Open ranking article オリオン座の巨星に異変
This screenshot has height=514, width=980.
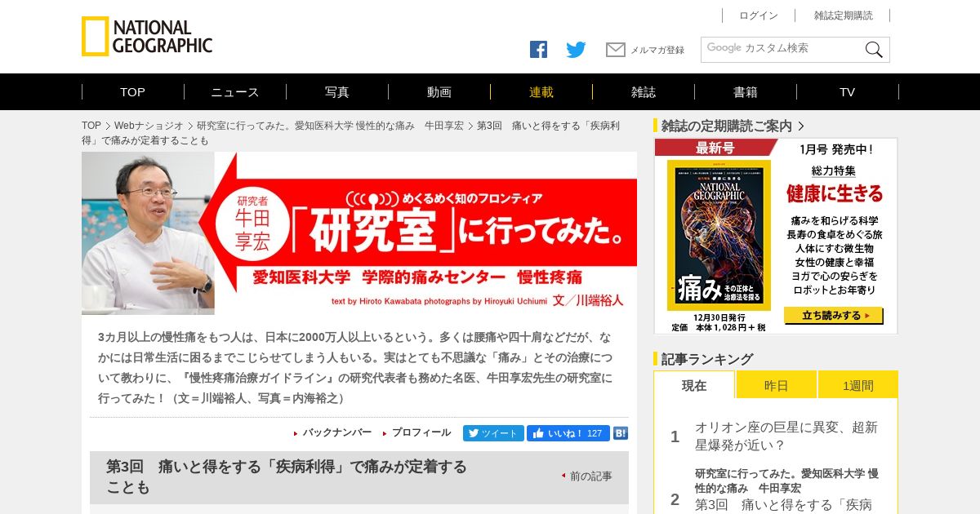(x=786, y=436)
